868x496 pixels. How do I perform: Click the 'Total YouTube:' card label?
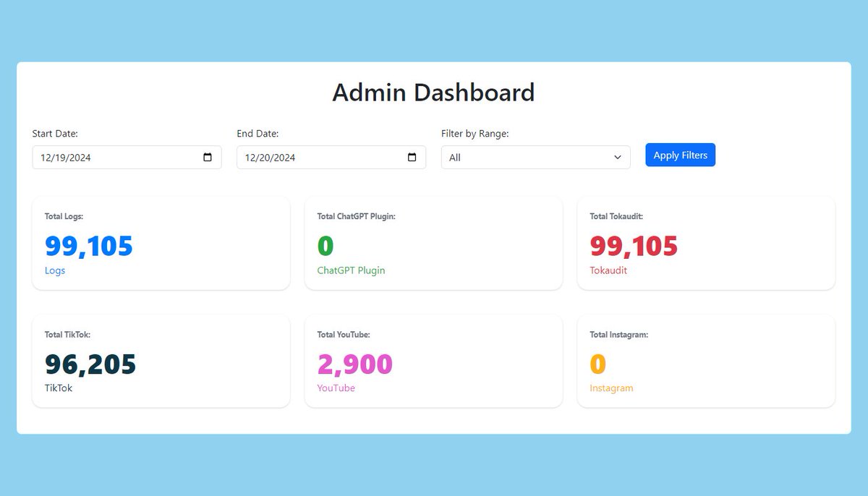point(344,335)
